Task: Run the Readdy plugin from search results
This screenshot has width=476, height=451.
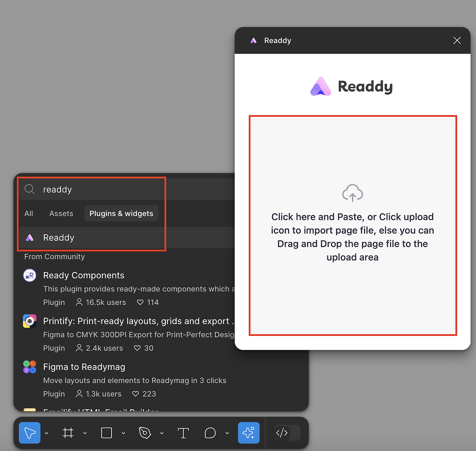Action: coord(126,238)
